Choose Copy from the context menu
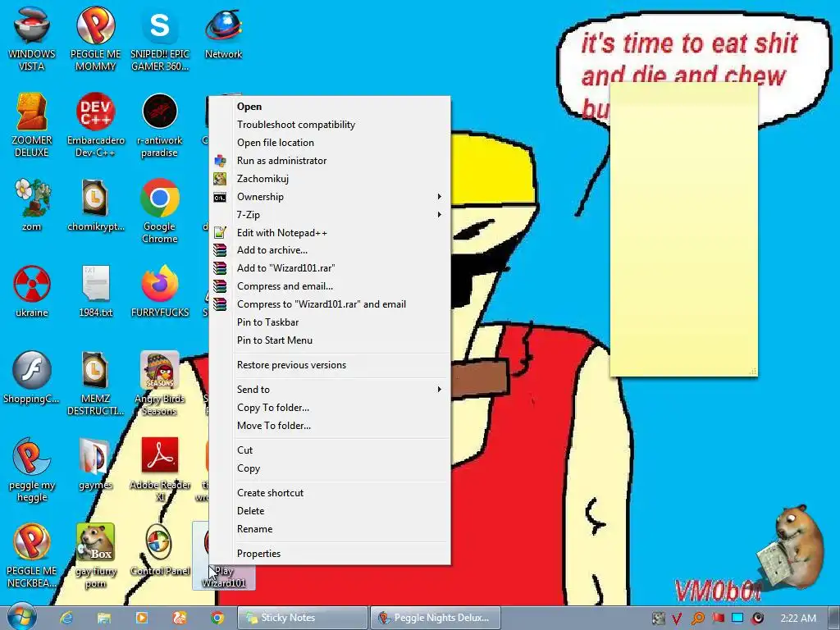Viewport: 840px width, 630px height. coord(330,468)
